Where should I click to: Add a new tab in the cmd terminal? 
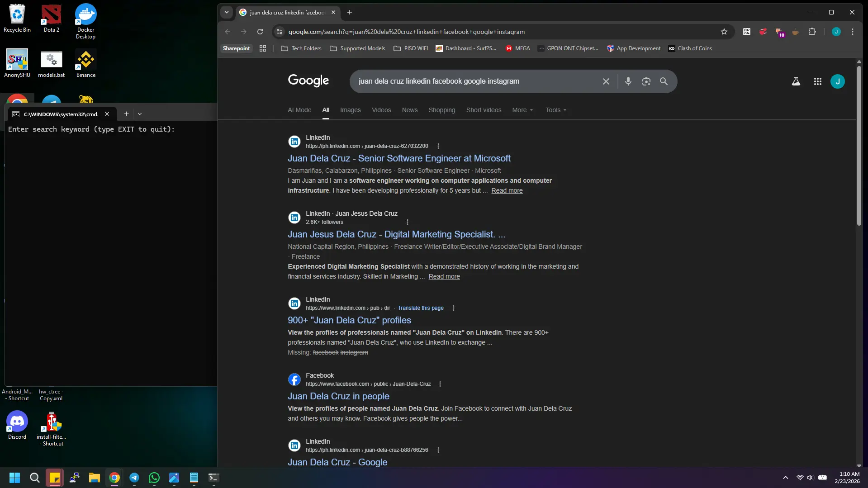126,114
